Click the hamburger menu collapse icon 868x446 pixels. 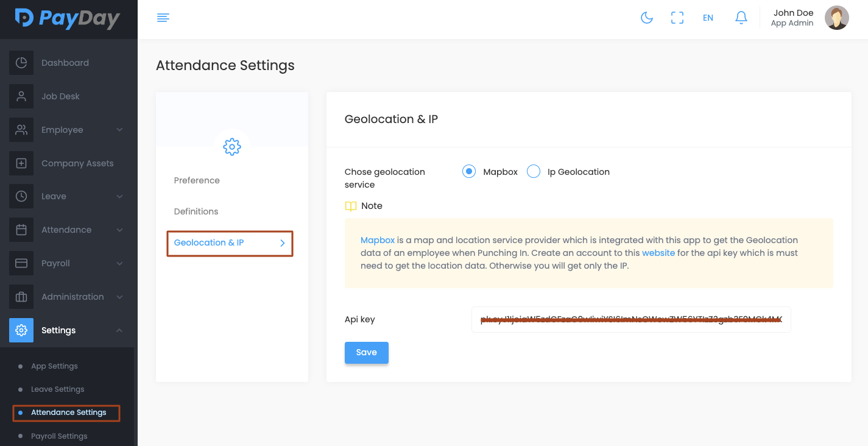pyautogui.click(x=163, y=18)
